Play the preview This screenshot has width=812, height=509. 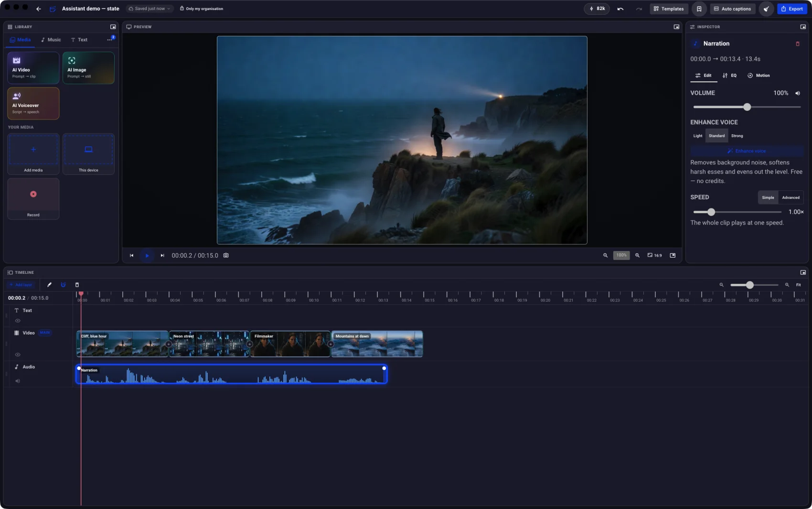[x=147, y=255]
